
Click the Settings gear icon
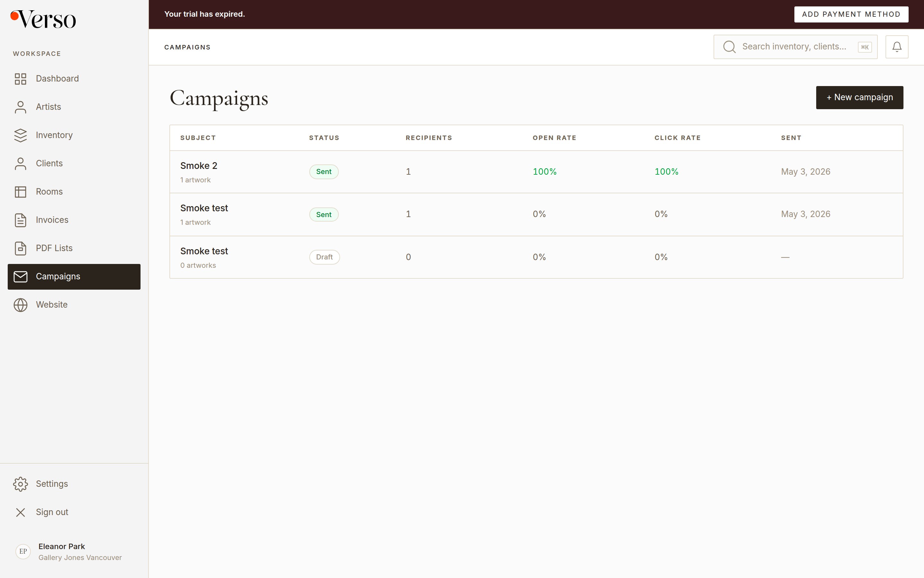(20, 484)
